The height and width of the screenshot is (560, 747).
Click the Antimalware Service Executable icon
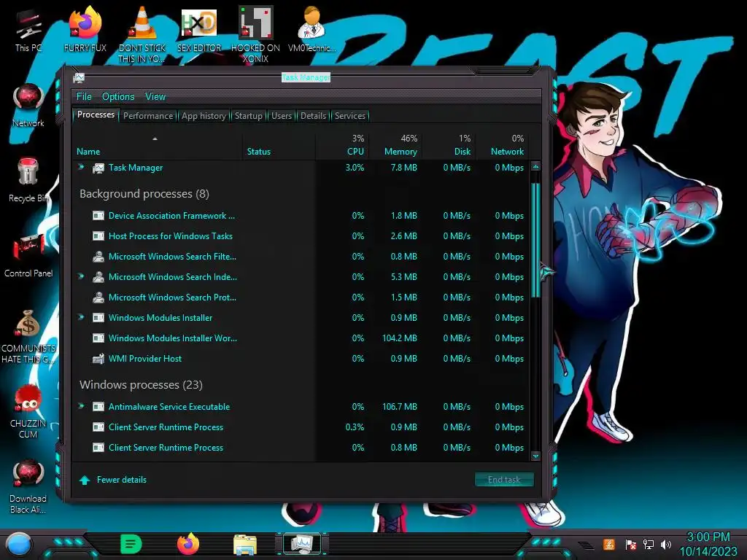tap(98, 407)
